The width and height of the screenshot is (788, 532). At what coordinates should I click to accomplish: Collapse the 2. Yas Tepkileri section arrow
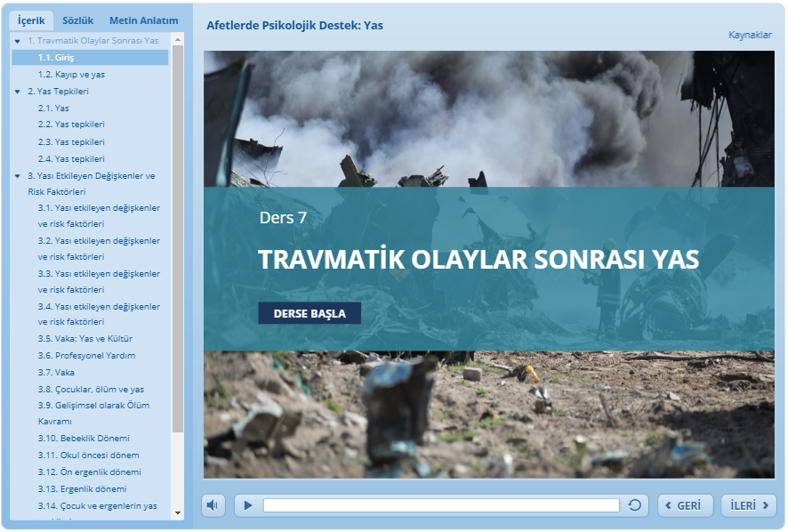18,92
